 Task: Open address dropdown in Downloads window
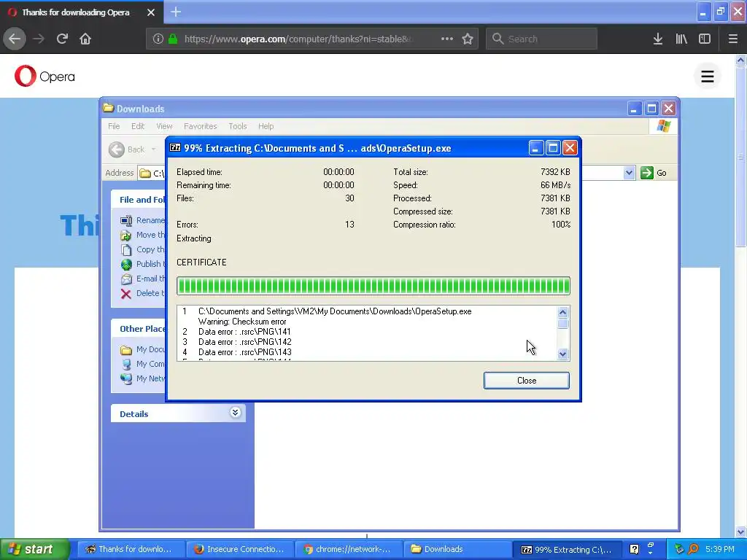coord(629,173)
